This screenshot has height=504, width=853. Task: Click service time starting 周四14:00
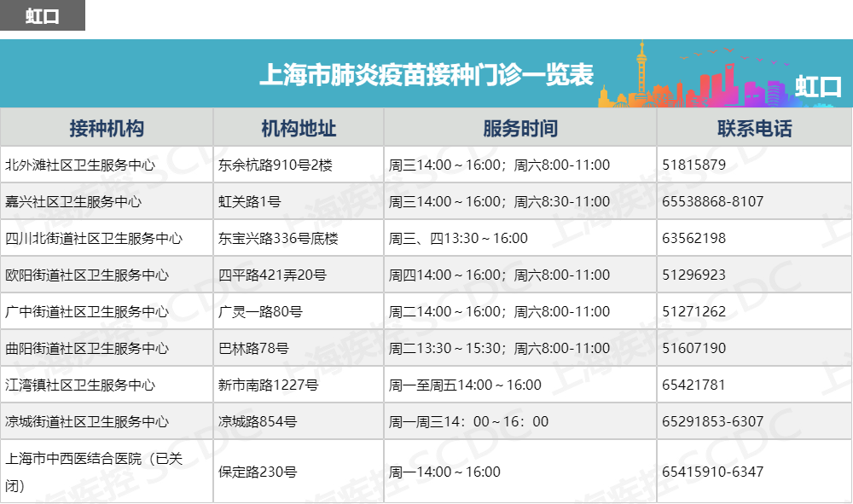pyautogui.click(x=499, y=275)
